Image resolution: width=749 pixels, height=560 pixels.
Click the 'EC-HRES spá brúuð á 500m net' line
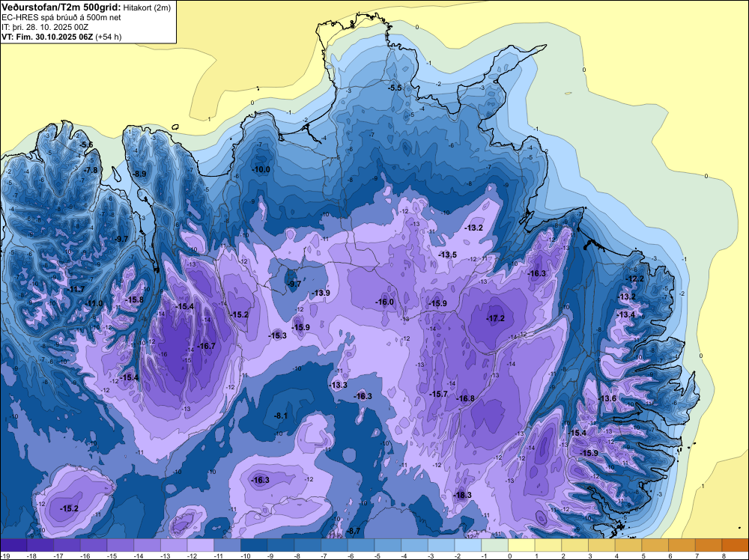(x=61, y=17)
